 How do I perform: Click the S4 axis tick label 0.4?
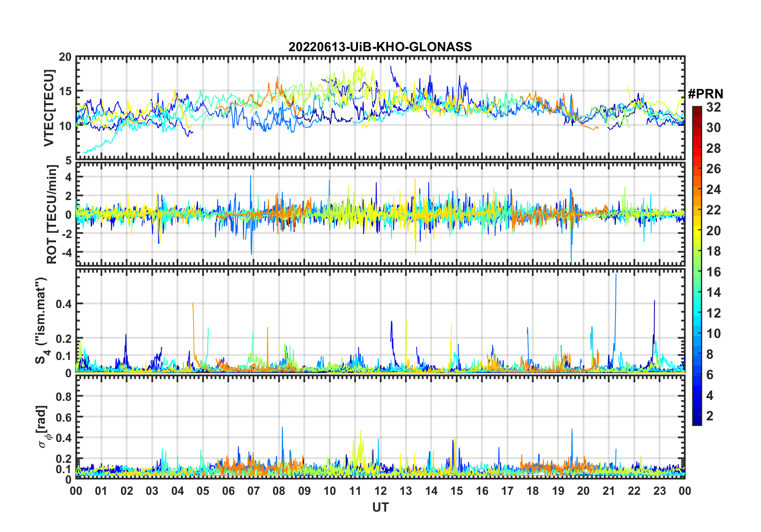click(x=64, y=304)
